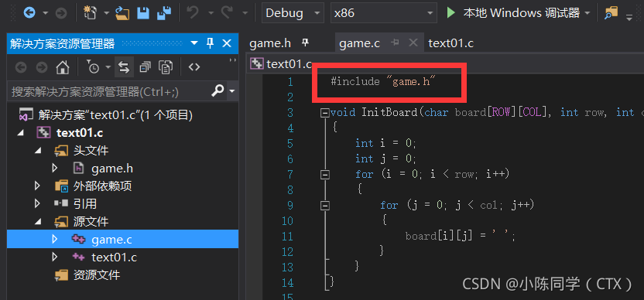Toggle Sync with Active Document button
This screenshot has width=644, height=300.
pos(124,67)
